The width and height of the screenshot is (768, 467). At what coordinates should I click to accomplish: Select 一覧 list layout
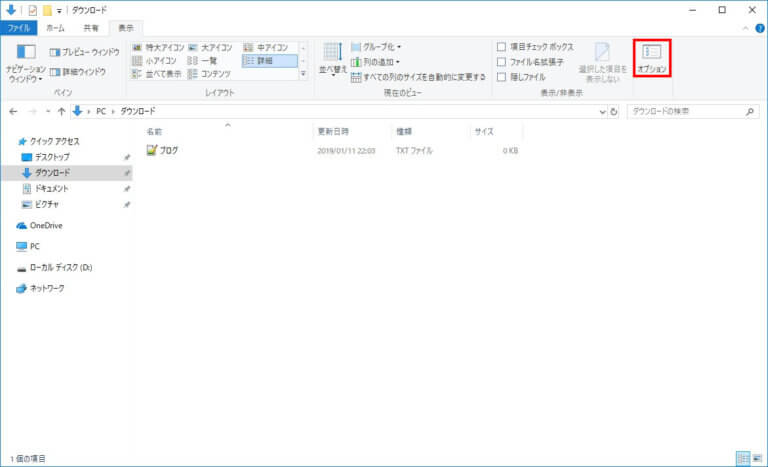pos(203,61)
